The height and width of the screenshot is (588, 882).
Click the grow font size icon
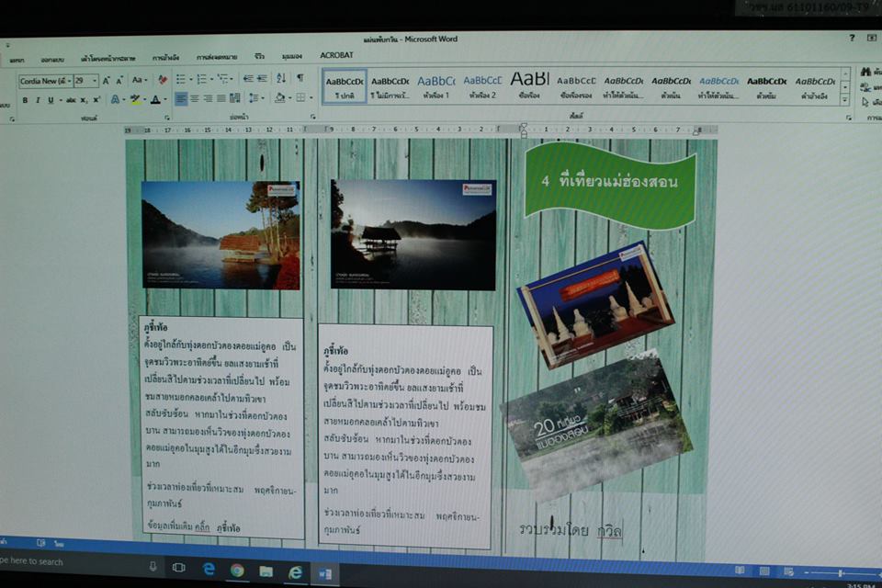click(x=107, y=80)
